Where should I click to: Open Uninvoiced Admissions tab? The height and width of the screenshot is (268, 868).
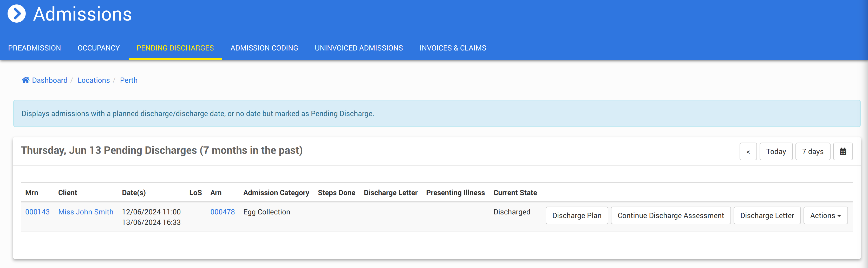pyautogui.click(x=358, y=48)
